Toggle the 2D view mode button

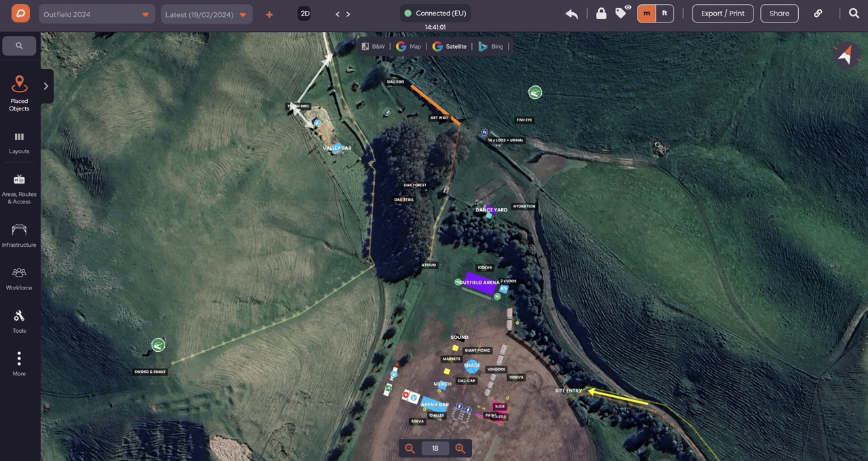click(304, 14)
